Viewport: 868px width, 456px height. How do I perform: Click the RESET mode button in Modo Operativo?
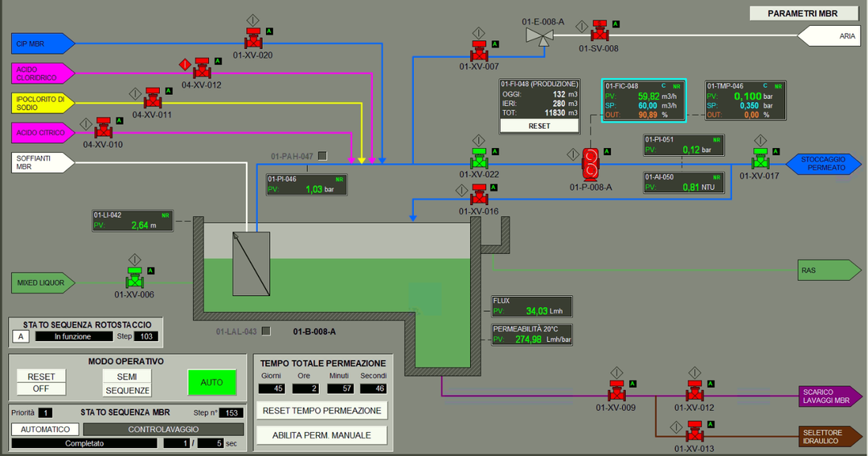[41, 376]
